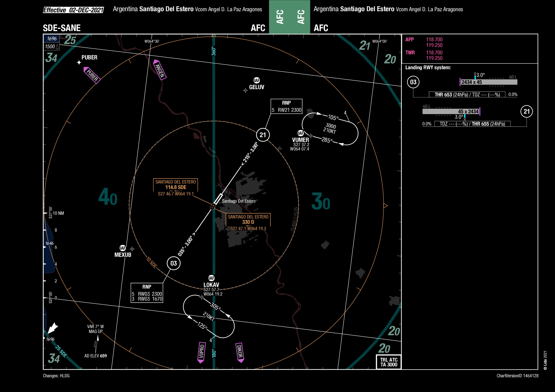Click the PUBER waypoint star symbol
This screenshot has height=392, width=555.
[x=79, y=63]
